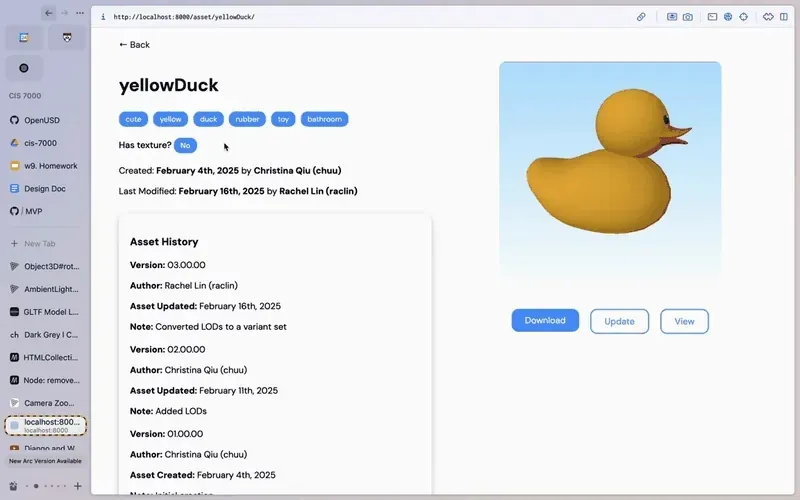Click the yellow duck 3D preview
The width and height of the screenshot is (800, 500).
click(x=610, y=171)
